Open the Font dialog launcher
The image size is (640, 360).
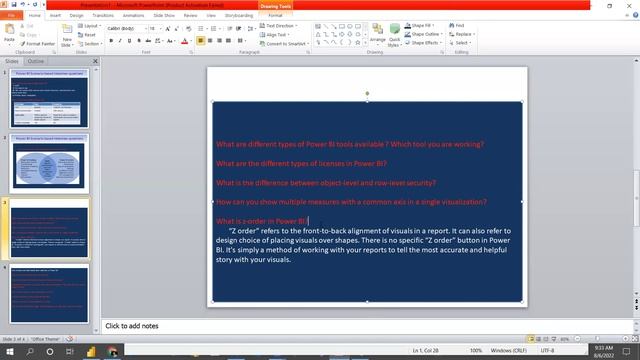pos(191,52)
